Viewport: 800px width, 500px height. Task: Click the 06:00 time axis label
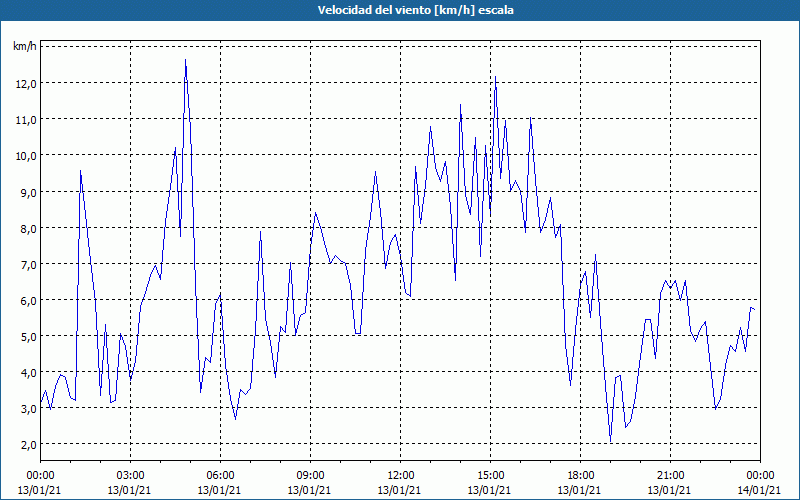[220, 476]
